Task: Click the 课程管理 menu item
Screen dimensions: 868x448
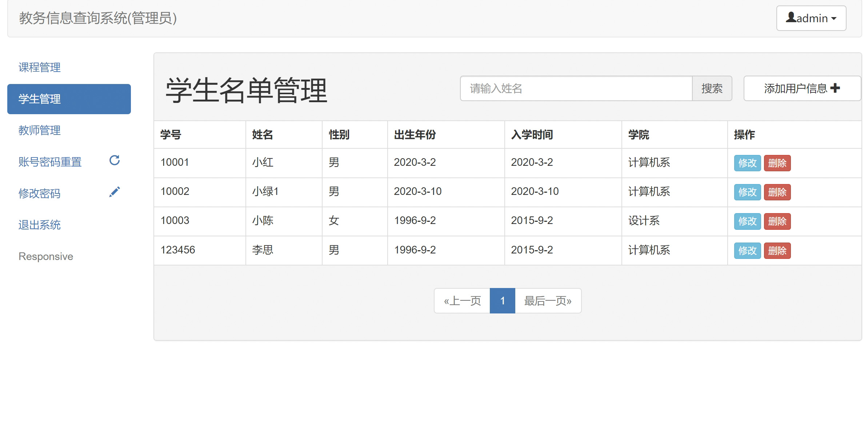Action: pos(41,67)
